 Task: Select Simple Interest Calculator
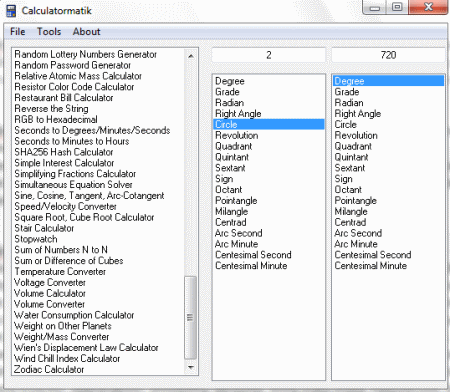[x=64, y=163]
